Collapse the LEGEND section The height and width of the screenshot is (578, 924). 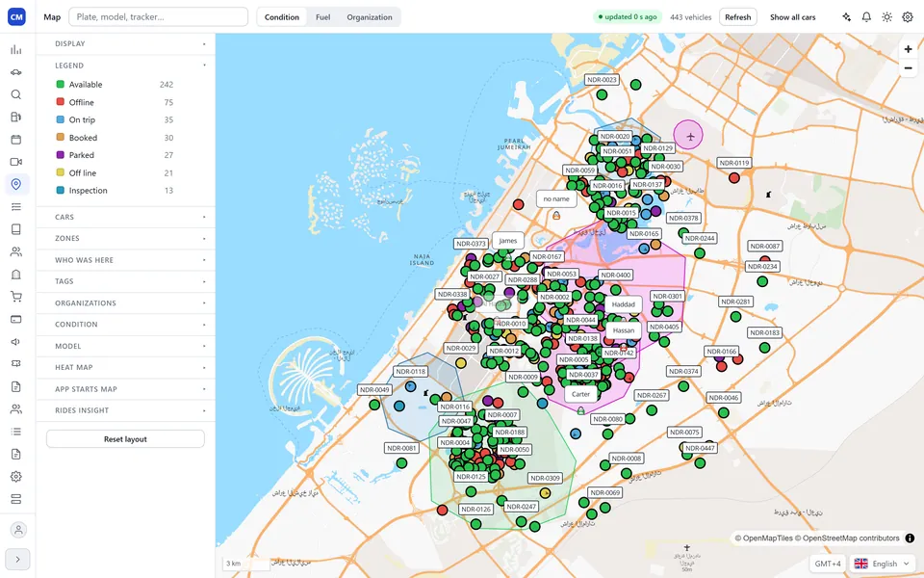click(125, 66)
